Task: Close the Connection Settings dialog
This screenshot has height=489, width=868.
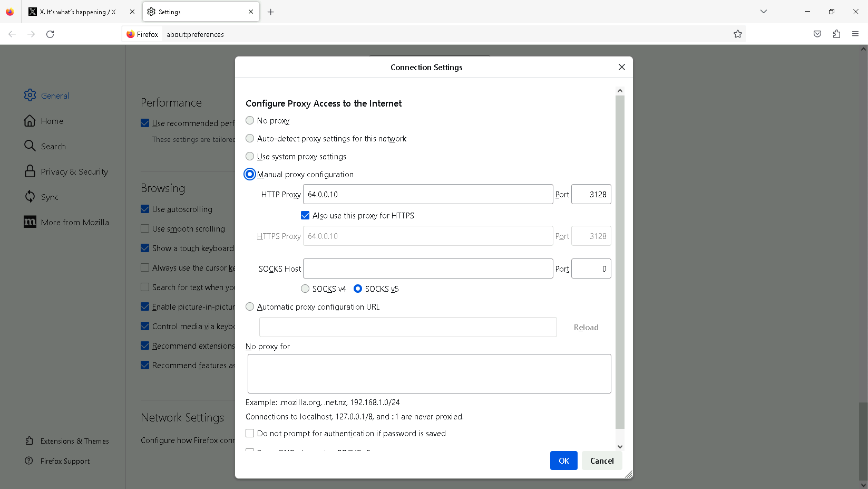Action: click(x=622, y=67)
